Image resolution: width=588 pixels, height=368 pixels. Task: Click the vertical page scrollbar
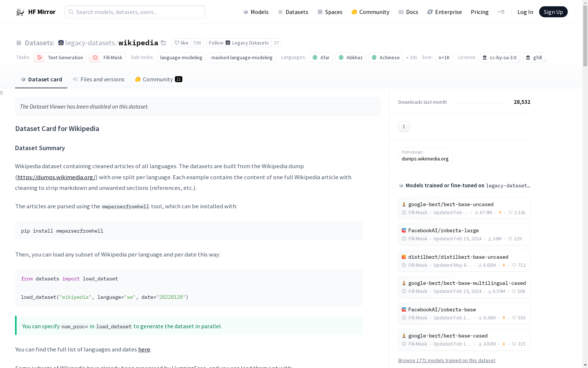pyautogui.click(x=585, y=37)
